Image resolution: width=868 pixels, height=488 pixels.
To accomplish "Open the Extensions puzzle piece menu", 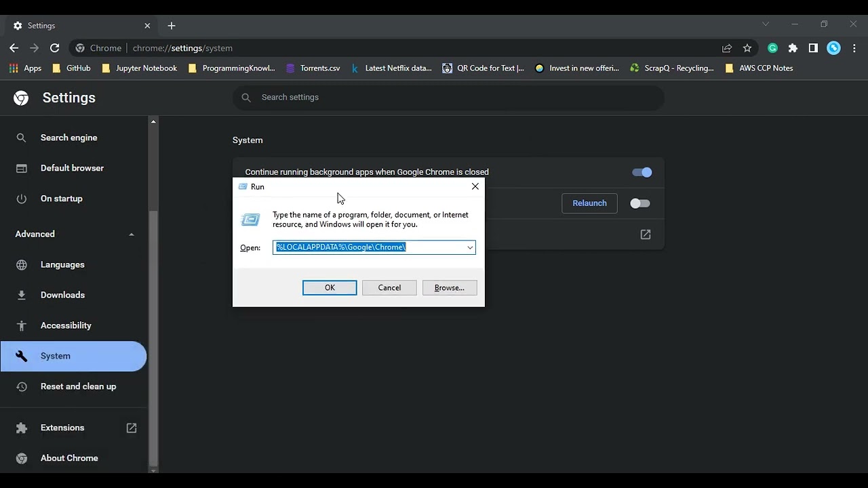I will point(793,48).
